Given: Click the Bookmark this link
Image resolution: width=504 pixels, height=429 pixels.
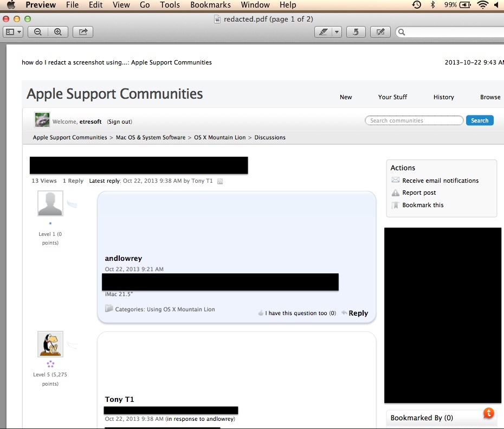Looking at the screenshot, I should coord(423,205).
